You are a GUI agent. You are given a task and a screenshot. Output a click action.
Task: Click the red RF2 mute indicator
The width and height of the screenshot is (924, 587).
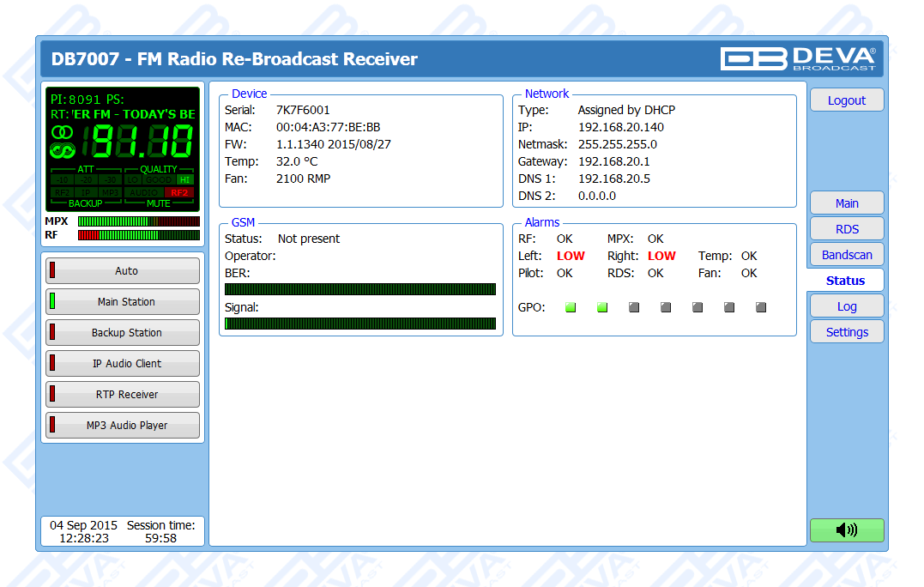tap(178, 192)
